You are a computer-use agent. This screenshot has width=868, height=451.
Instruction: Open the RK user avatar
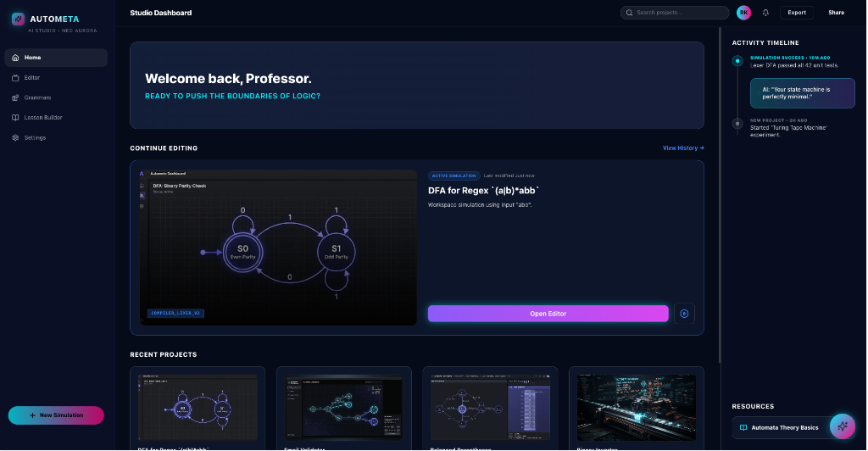coord(743,13)
